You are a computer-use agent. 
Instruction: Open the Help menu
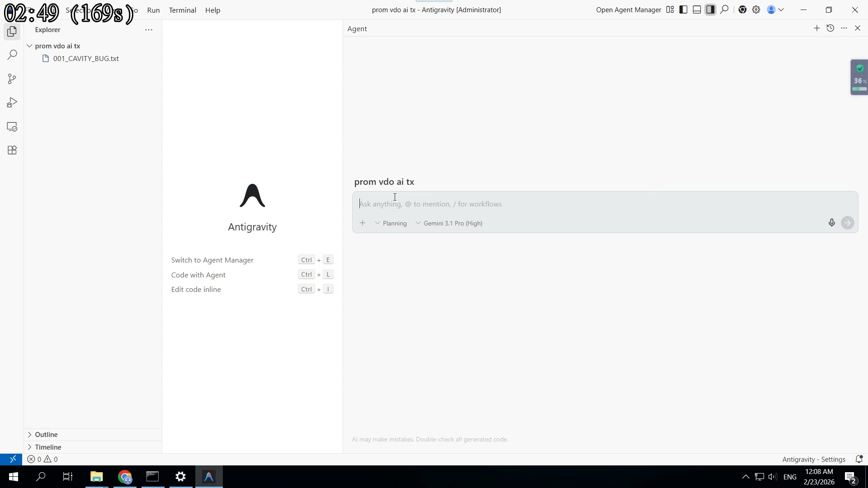(x=212, y=10)
